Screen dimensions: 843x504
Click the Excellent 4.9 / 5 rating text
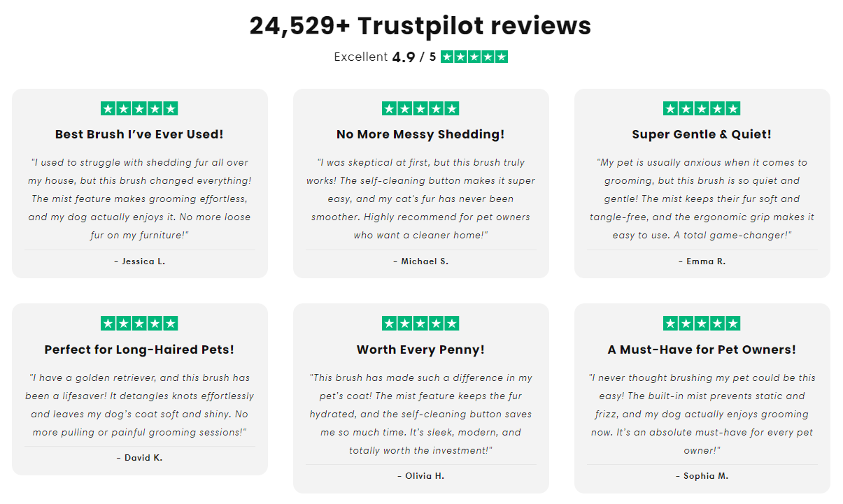tap(385, 57)
